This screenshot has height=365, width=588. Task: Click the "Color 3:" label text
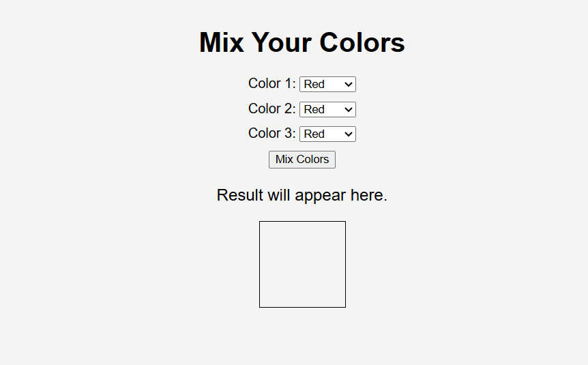point(271,133)
